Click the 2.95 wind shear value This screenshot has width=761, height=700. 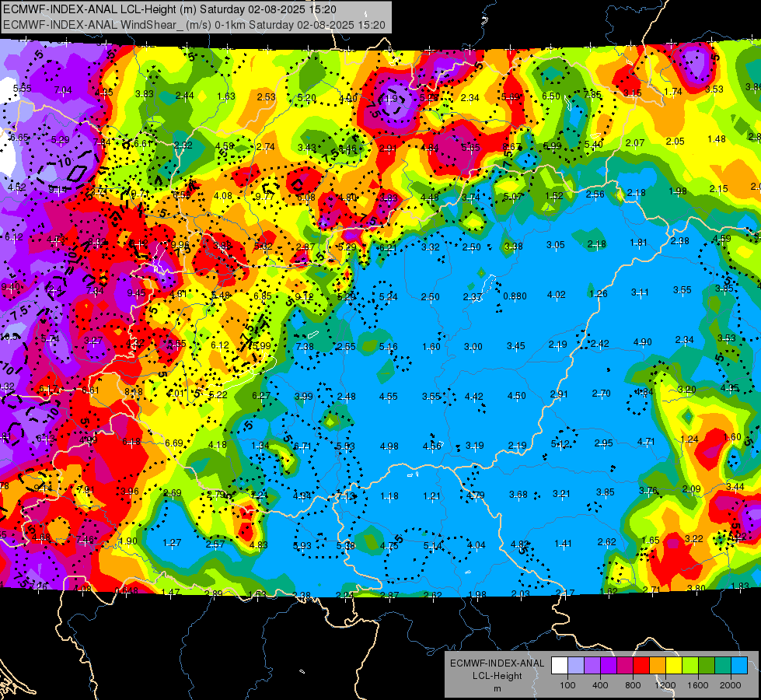point(603,443)
